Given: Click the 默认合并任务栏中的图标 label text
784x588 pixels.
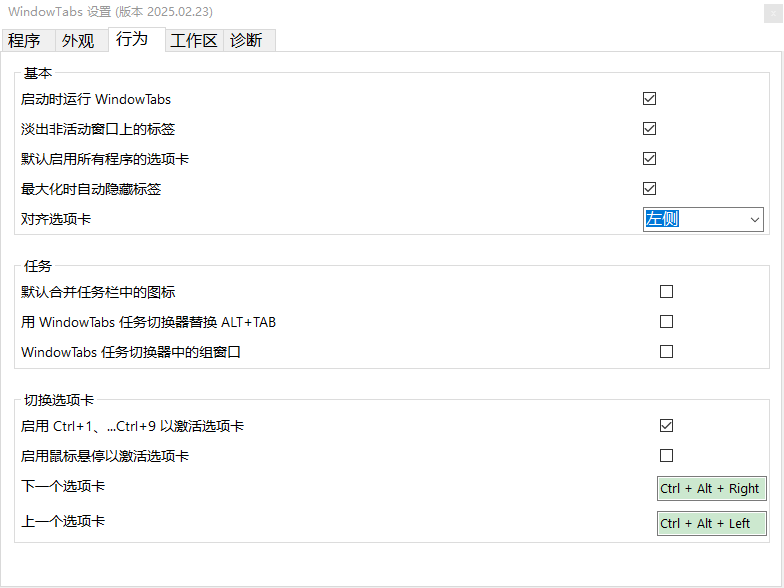Looking at the screenshot, I should (98, 292).
